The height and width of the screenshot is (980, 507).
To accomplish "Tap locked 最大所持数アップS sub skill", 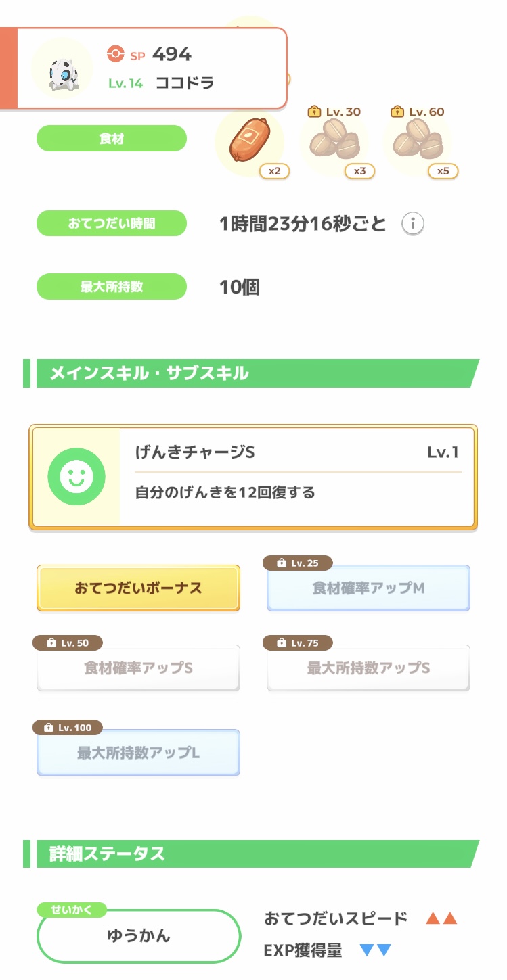I will (x=368, y=668).
